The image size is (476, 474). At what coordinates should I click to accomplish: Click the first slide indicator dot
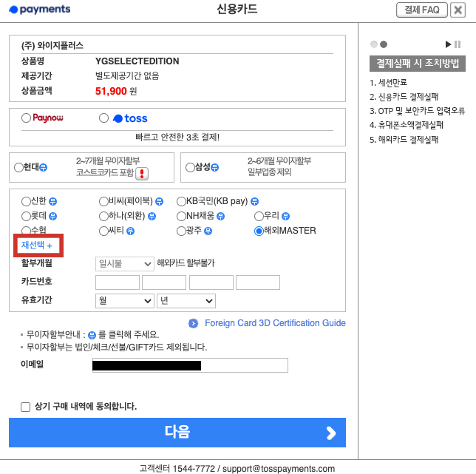[x=374, y=44]
